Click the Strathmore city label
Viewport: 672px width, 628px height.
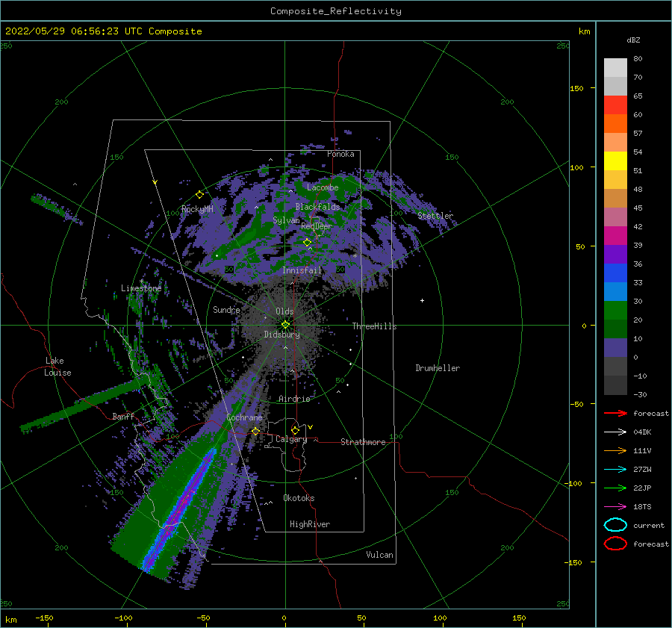pos(363,442)
